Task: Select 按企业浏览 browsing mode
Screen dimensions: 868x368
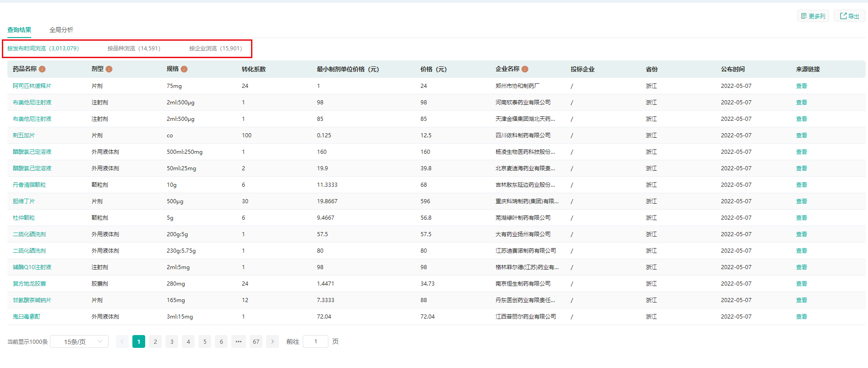Action: tap(215, 49)
